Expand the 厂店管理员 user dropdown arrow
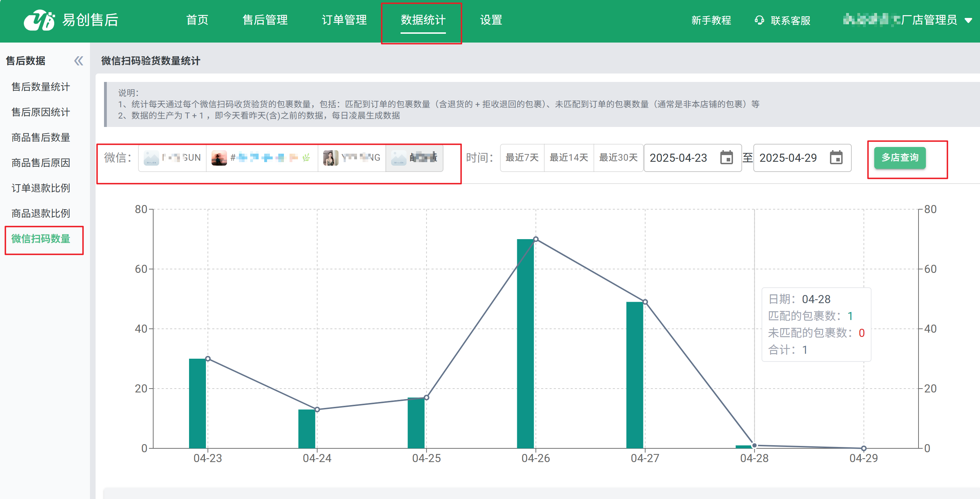980x499 pixels. pyautogui.click(x=968, y=20)
